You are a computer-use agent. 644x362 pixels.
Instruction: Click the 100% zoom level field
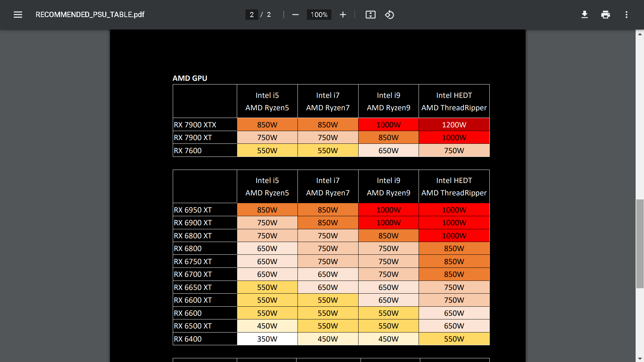click(x=319, y=15)
